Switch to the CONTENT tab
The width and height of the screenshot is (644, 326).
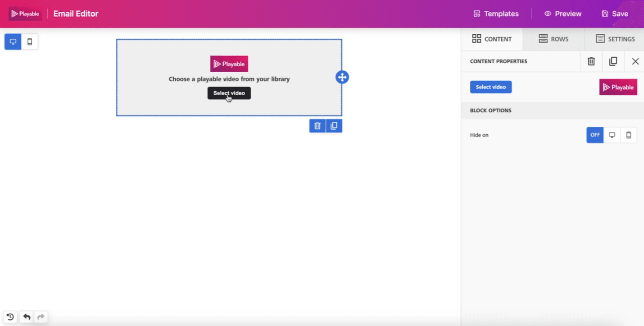(x=492, y=39)
